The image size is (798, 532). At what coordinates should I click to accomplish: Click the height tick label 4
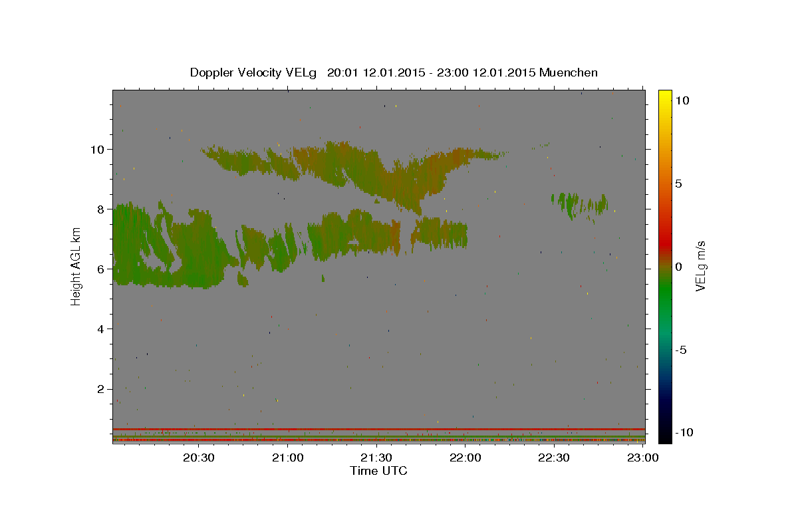[x=102, y=329]
